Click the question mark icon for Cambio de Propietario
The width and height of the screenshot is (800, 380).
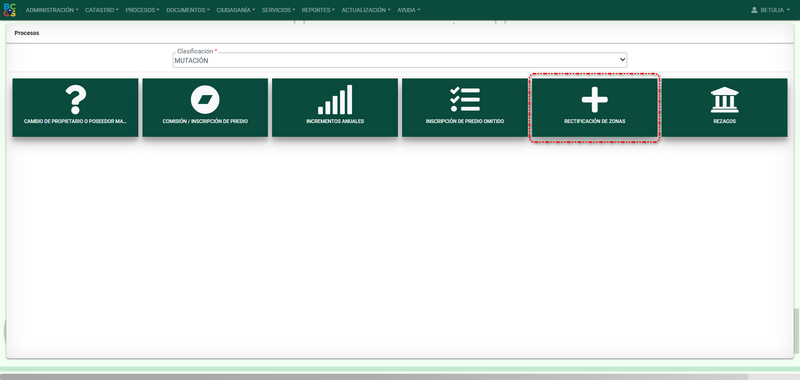point(76,99)
